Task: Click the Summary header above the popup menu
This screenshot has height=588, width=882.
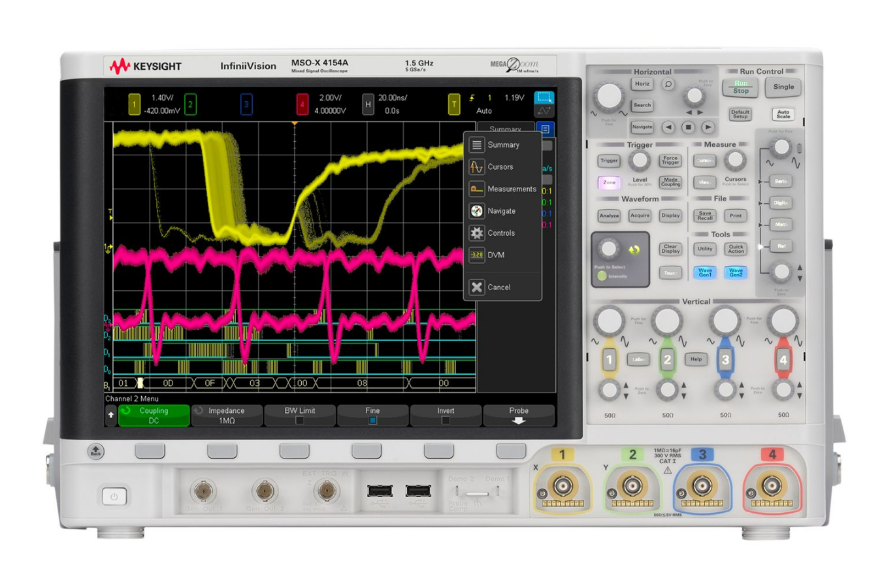Action: click(x=505, y=128)
